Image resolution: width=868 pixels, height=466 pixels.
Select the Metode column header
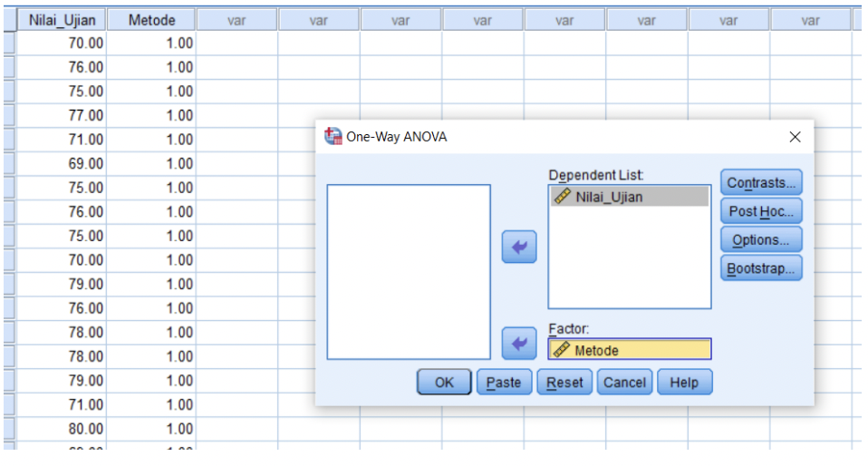point(151,20)
